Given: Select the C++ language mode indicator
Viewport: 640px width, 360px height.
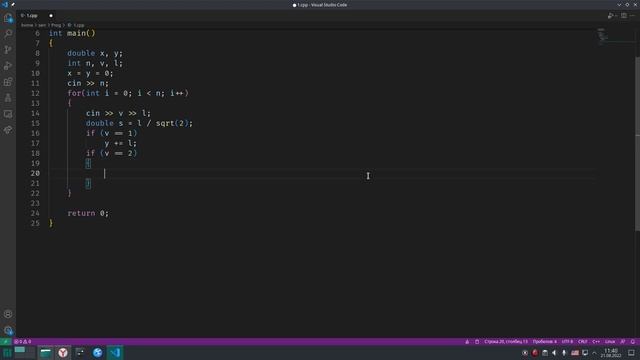Looking at the screenshot, I should click(596, 342).
